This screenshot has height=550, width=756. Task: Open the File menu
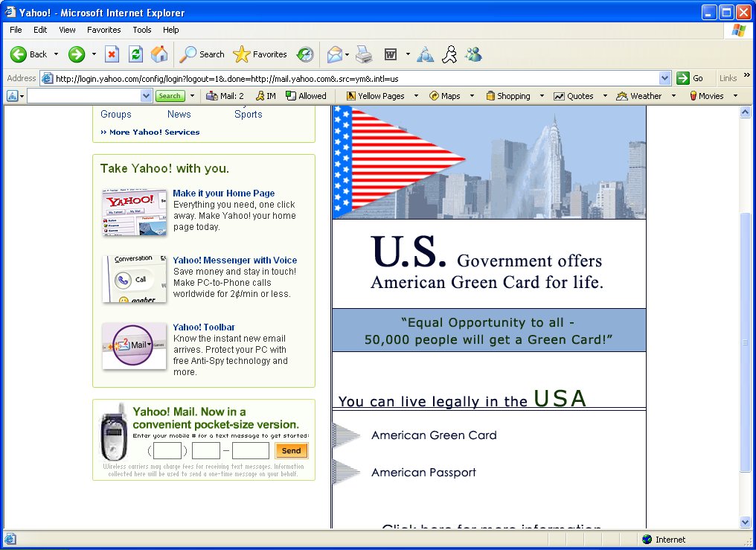point(16,30)
